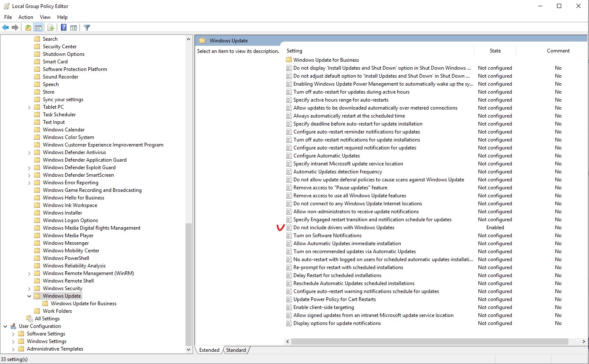Viewport: 589px width, 364px height.
Task: Click the settings list horizontal scrollbar
Action: pyautogui.click(x=430, y=341)
